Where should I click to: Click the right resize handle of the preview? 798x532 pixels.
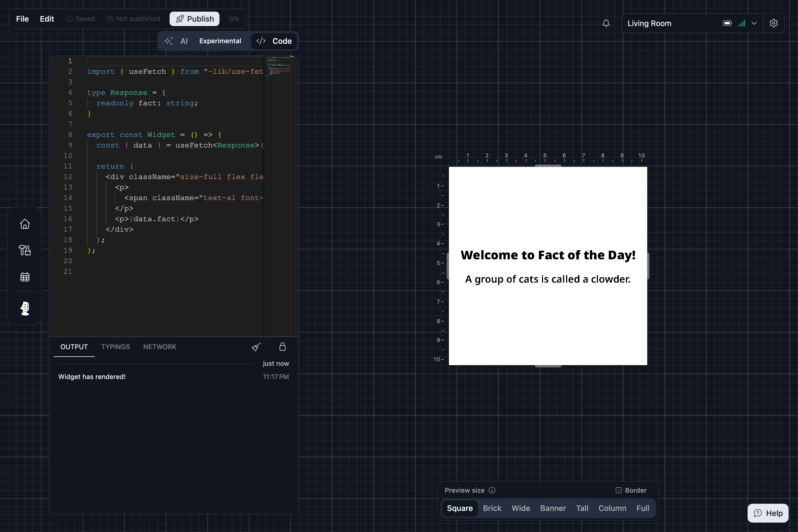click(648, 266)
